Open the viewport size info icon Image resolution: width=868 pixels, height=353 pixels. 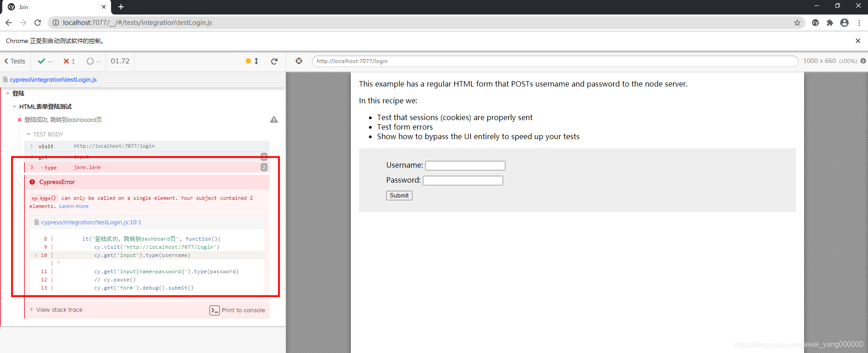click(x=863, y=61)
